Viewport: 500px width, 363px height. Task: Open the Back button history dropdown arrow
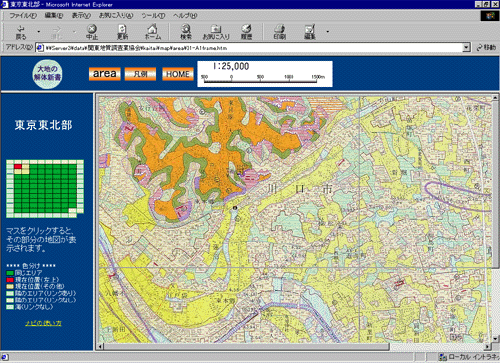click(39, 32)
